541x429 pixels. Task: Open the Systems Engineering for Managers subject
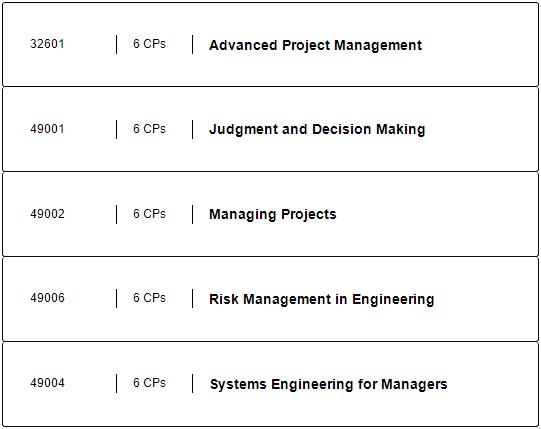328,384
